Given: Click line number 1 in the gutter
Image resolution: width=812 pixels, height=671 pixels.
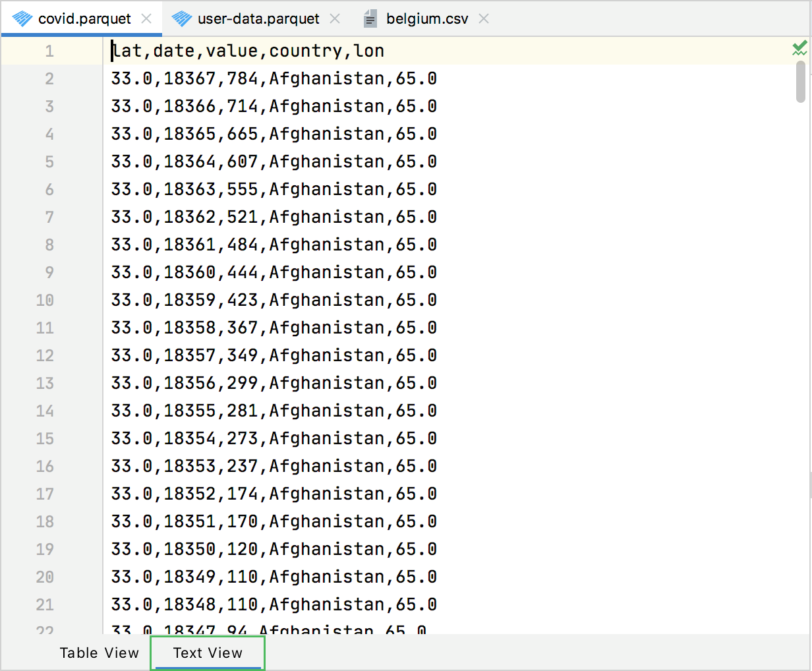Looking at the screenshot, I should pos(49,50).
